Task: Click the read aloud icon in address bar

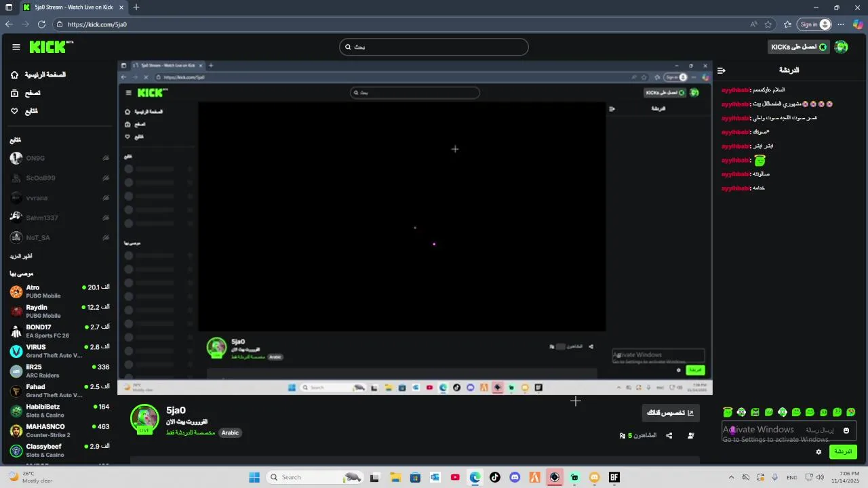Action: [x=753, y=24]
